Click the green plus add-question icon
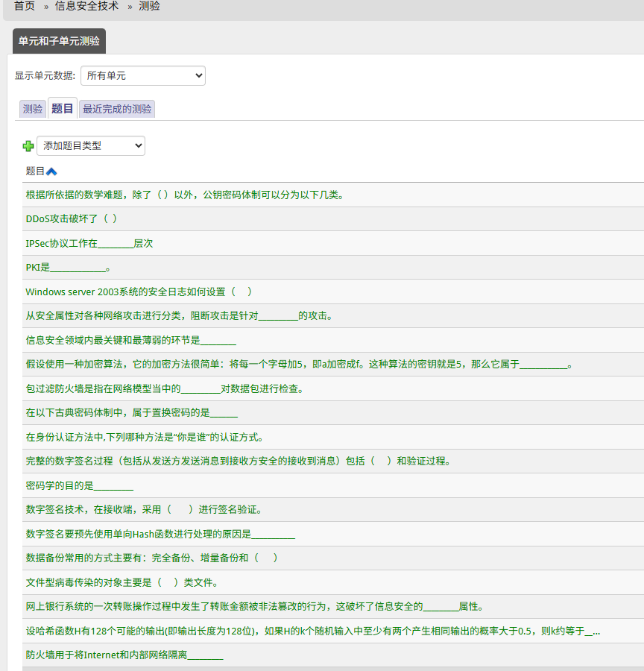This screenshot has height=671, width=644. coord(28,146)
